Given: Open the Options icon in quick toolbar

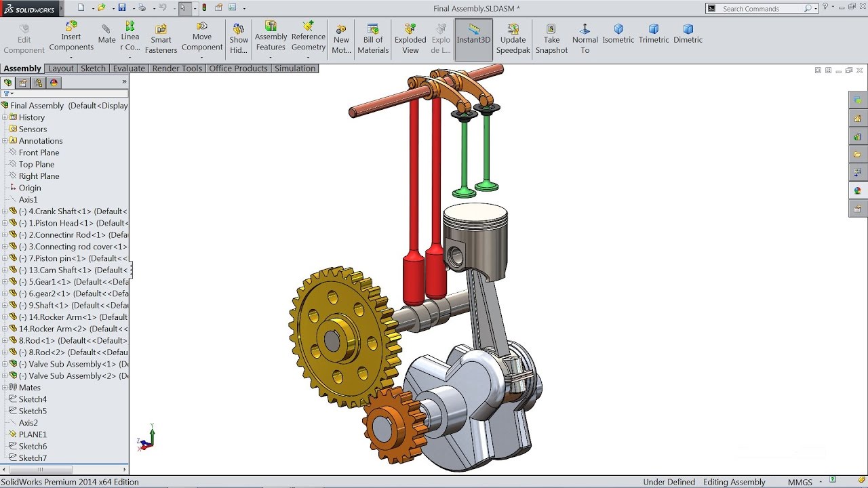Looking at the screenshot, I should click(x=233, y=8).
